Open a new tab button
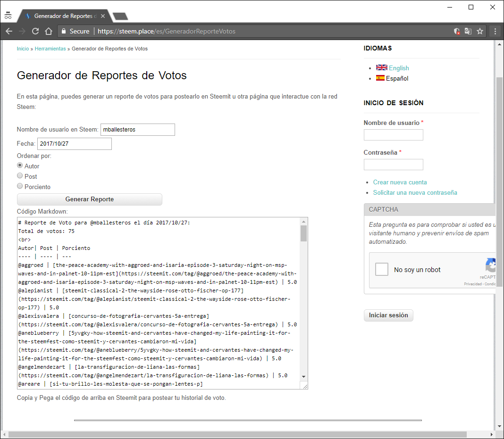 [x=120, y=16]
